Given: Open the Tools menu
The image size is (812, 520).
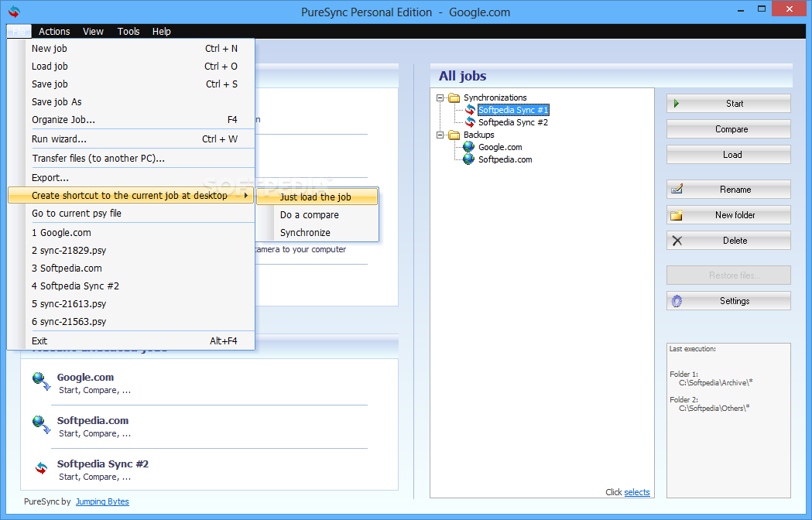Looking at the screenshot, I should pos(128,31).
